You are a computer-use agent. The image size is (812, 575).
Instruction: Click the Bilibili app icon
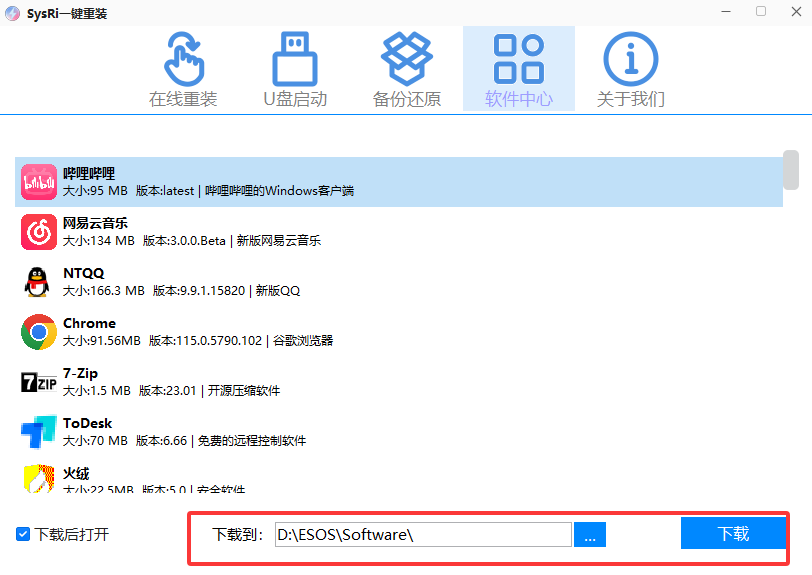pyautogui.click(x=39, y=182)
